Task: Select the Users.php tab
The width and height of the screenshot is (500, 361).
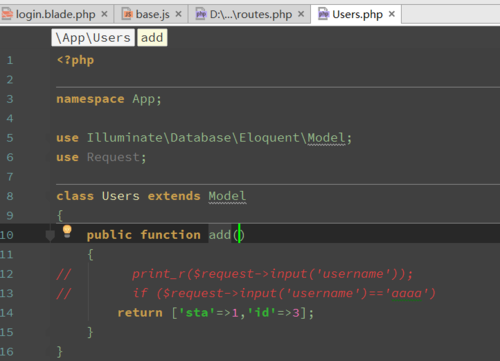Action: [x=357, y=14]
